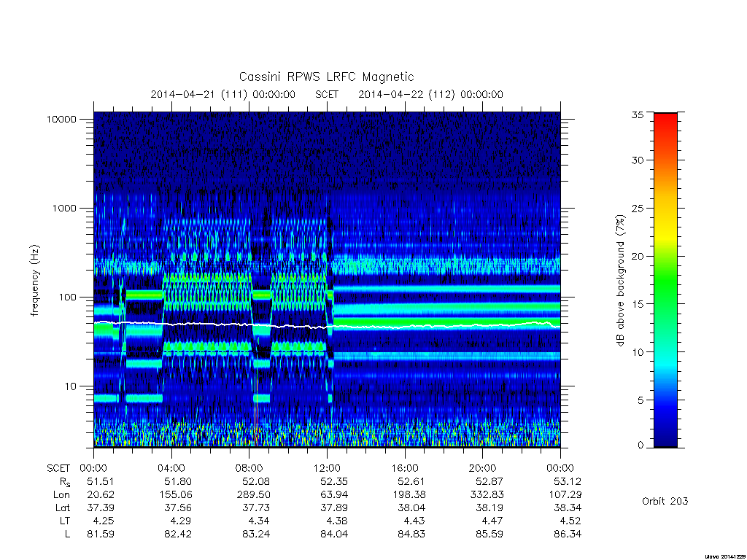Viewport: 747px width, 560px height.
Task: Click the LT value 4.52
Action: [x=570, y=521]
